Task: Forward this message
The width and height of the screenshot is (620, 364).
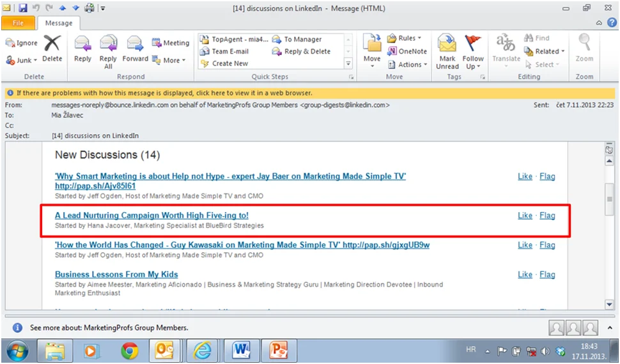Action: (x=136, y=49)
